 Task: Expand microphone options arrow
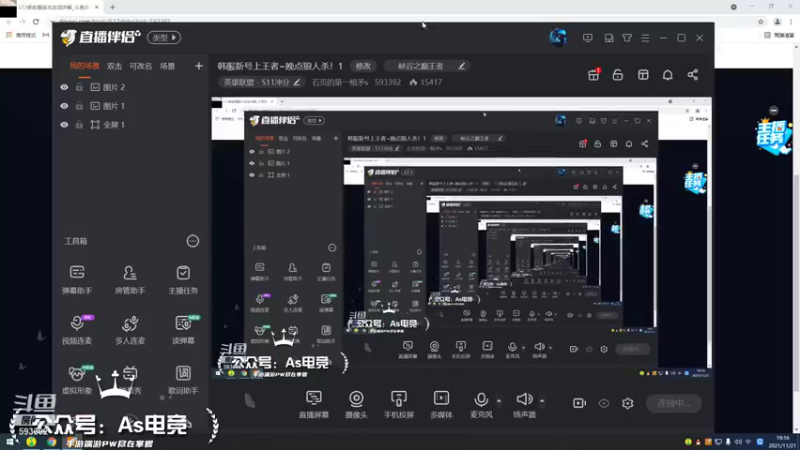(498, 401)
